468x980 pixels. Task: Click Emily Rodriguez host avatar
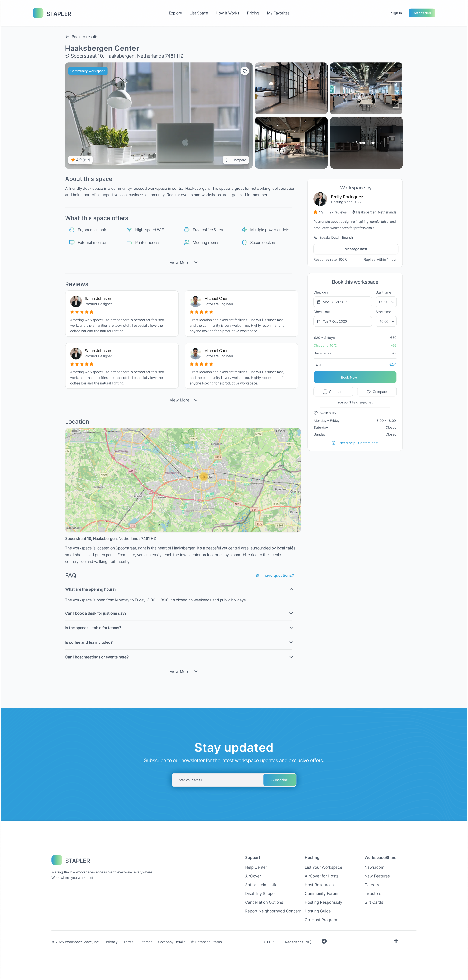[320, 199]
